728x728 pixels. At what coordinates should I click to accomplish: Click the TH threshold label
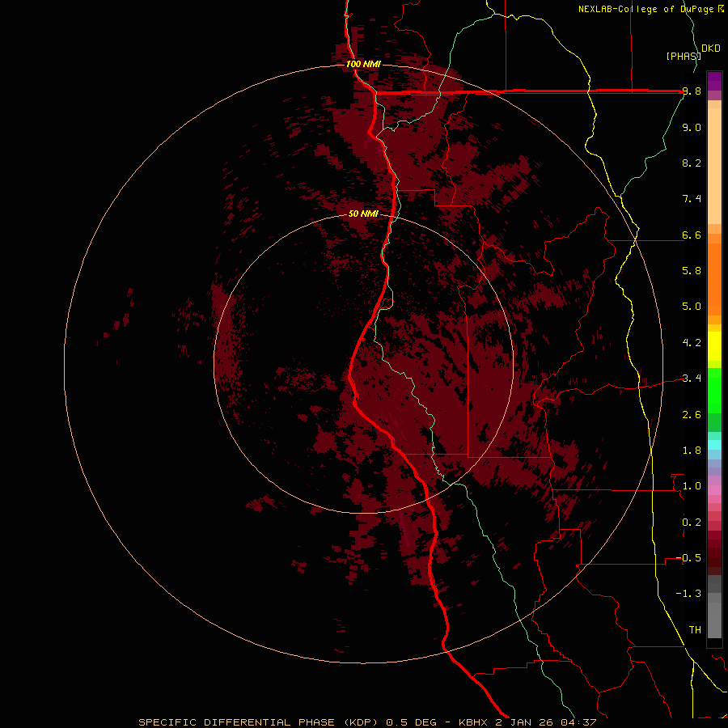[695, 630]
